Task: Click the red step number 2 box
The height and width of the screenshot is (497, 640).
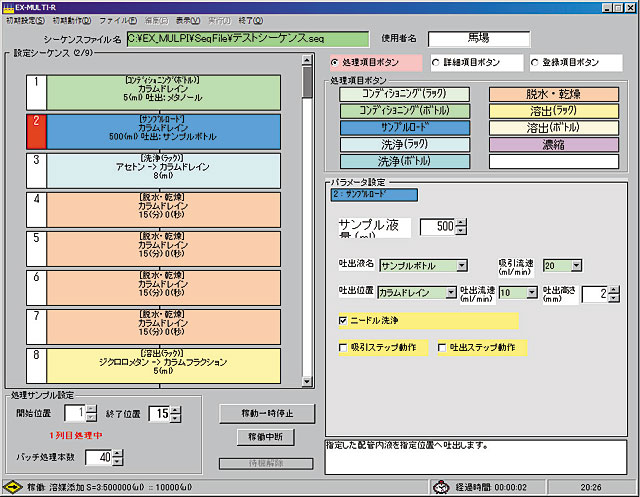Action: (36, 131)
